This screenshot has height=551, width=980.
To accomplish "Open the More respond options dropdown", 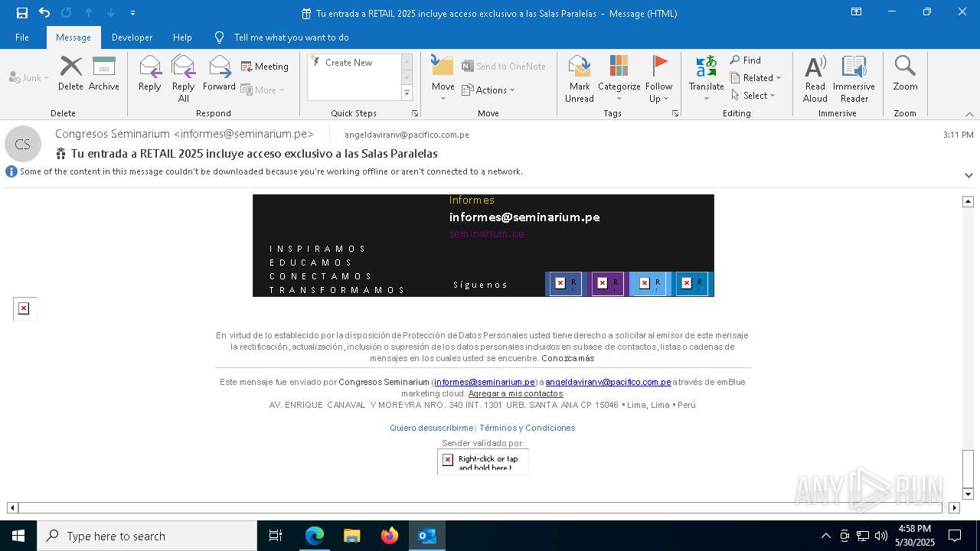I will (263, 90).
